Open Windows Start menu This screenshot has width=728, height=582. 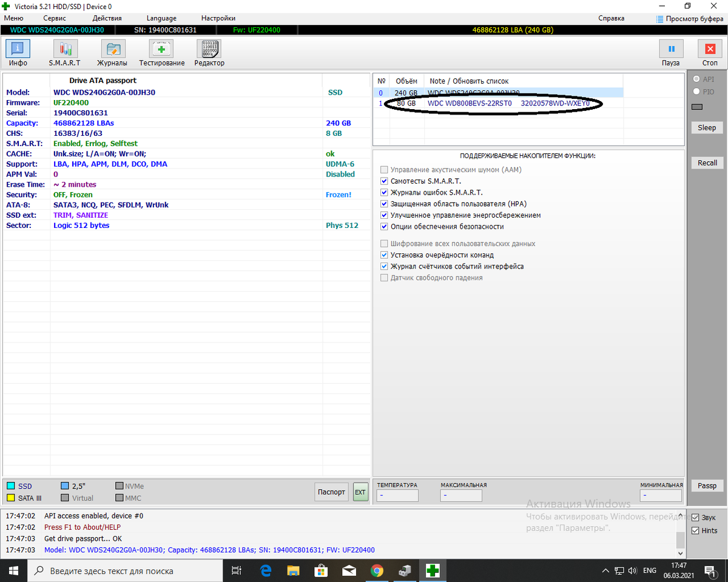14,570
